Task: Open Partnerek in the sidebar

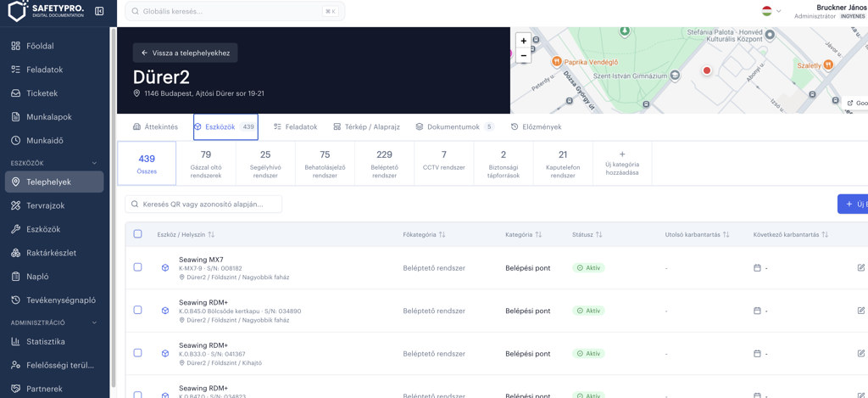Action: click(x=54, y=389)
